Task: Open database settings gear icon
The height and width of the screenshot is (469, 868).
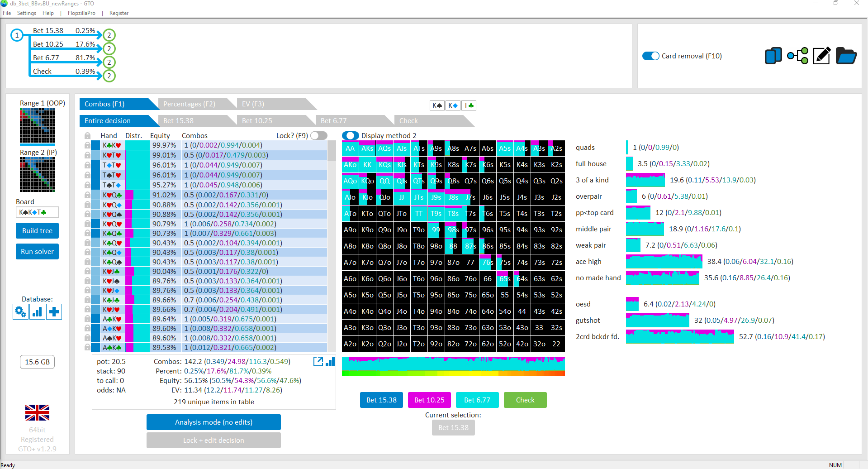Action: pos(20,311)
